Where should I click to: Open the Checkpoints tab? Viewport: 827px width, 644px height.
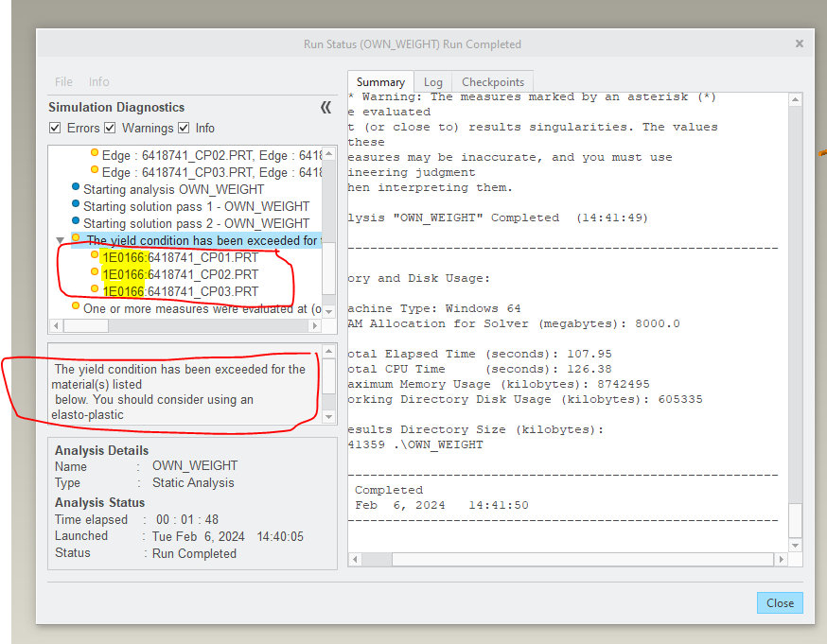492,82
